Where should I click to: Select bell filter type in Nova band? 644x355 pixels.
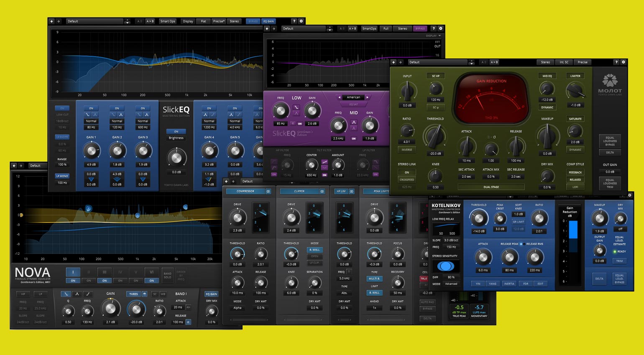[77, 294]
